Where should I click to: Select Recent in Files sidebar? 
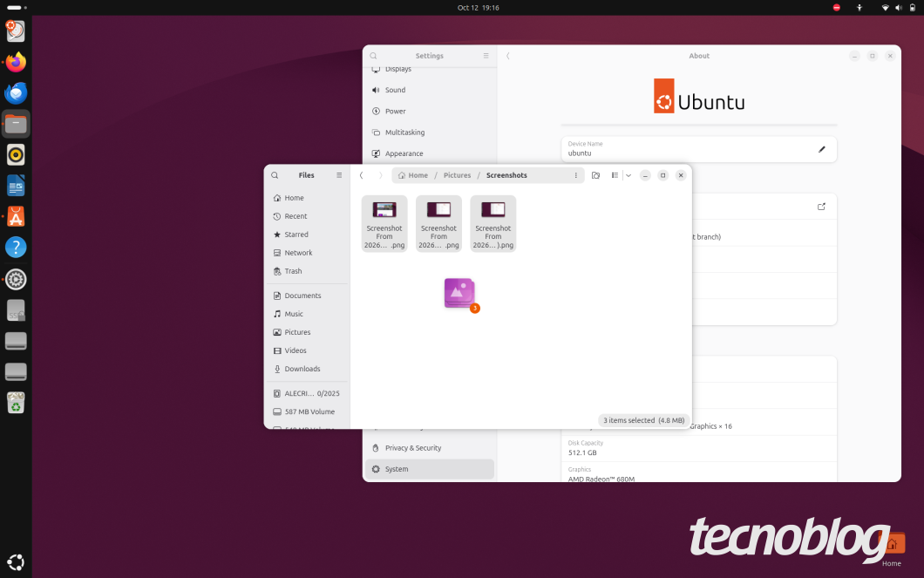pyautogui.click(x=308, y=216)
